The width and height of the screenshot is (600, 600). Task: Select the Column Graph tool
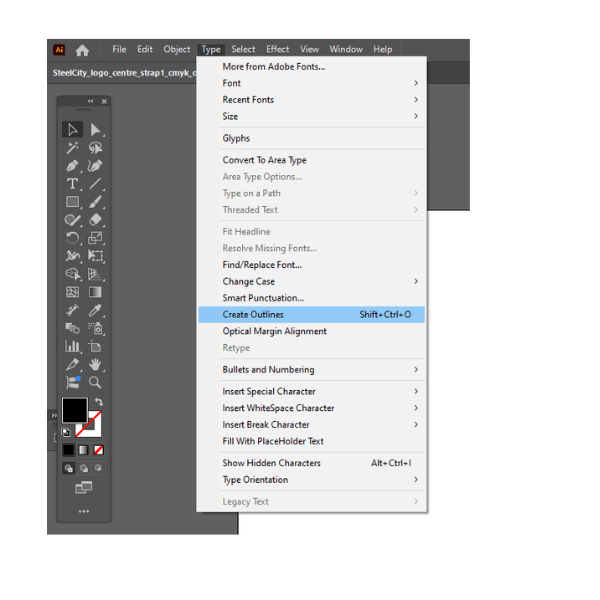pos(72,347)
